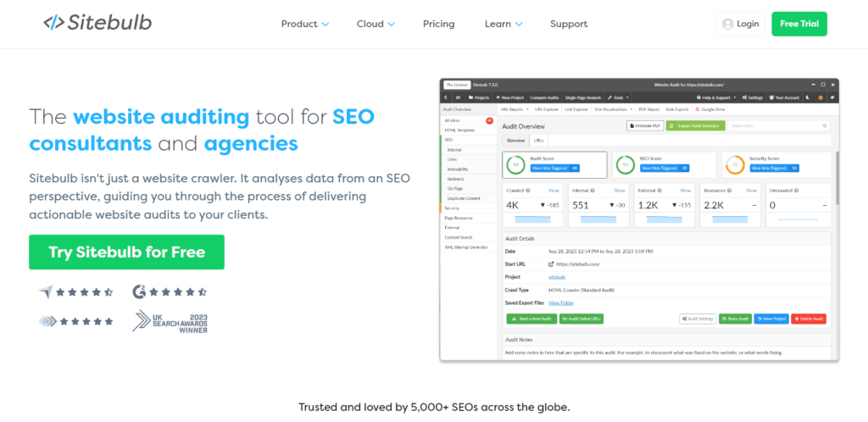Open the URL Explorer tab
The width and height of the screenshot is (868, 422).
(547, 109)
